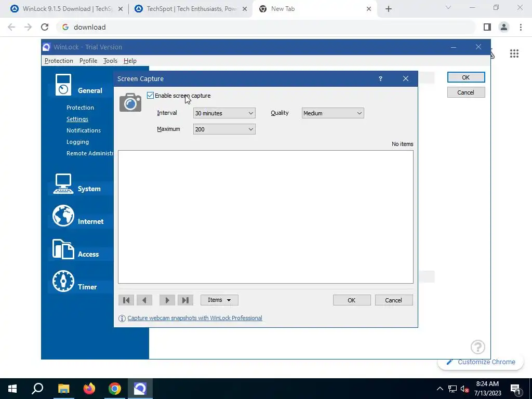Open the Internet globe icon
Screen dimensions: 532x399
pyautogui.click(x=63, y=216)
